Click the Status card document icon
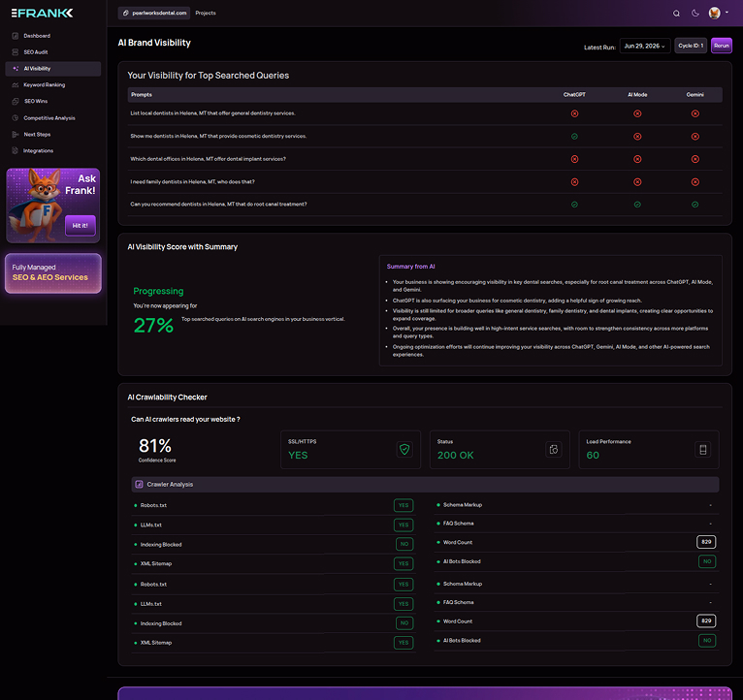The image size is (743, 700). (554, 450)
